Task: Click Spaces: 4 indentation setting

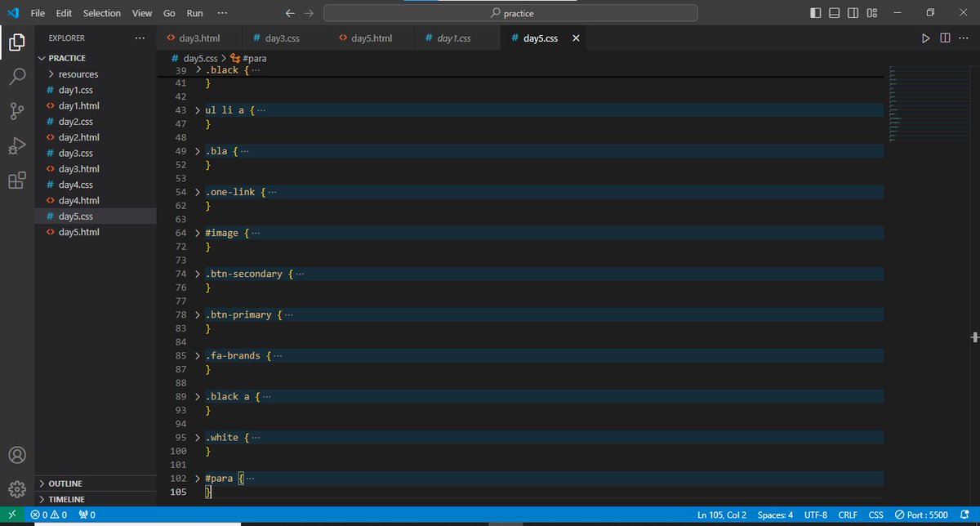Action: (775, 515)
